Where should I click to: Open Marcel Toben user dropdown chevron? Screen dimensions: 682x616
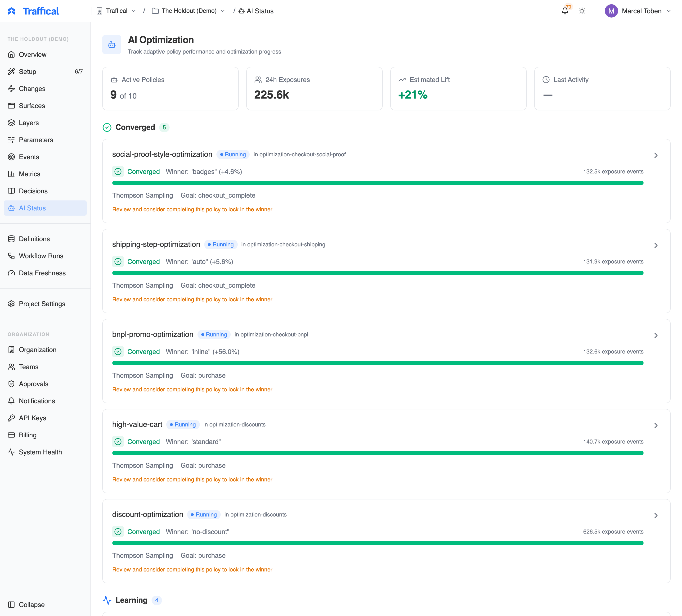(x=669, y=11)
